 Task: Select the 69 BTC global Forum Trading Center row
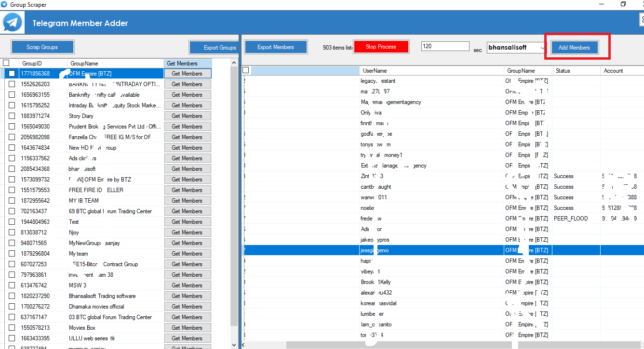[107, 211]
